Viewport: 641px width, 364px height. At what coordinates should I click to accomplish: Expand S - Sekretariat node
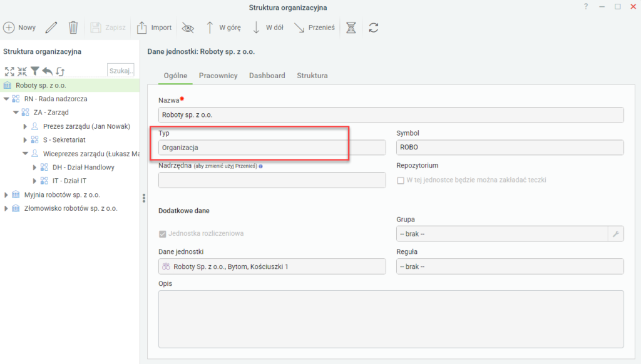tap(25, 139)
